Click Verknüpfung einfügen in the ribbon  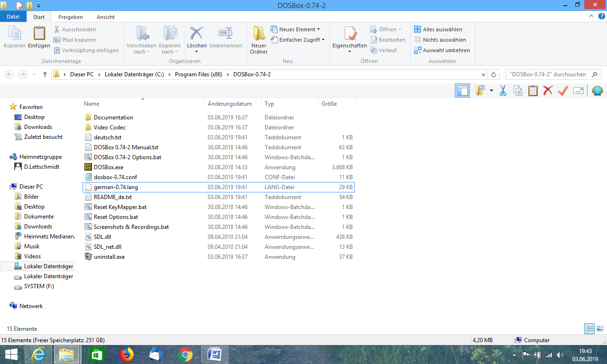click(86, 50)
